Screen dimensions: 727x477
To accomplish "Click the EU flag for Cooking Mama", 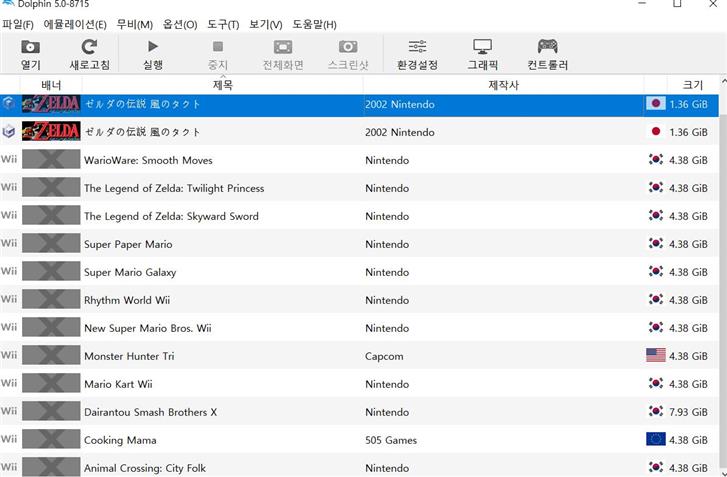I will pyautogui.click(x=656, y=439).
